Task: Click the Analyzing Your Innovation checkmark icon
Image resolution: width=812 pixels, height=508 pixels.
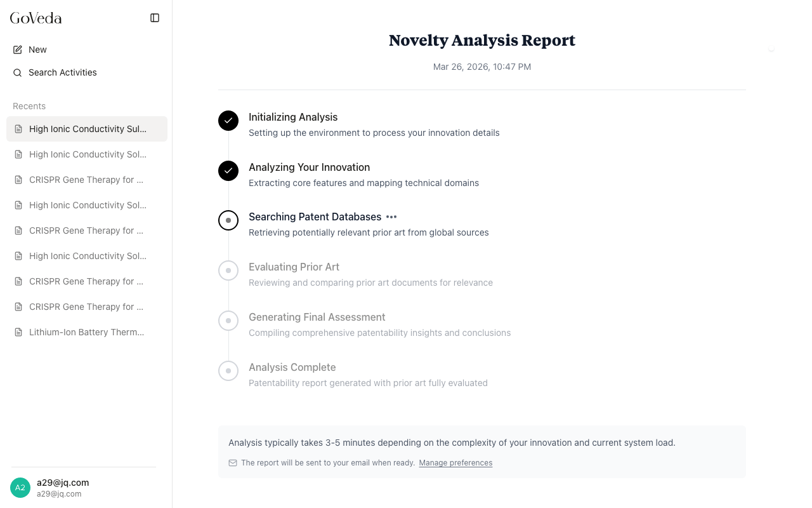Action: point(228,170)
